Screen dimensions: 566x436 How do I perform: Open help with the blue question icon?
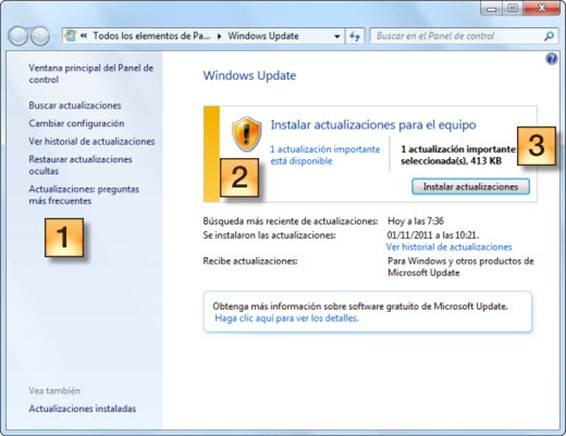pyautogui.click(x=552, y=58)
